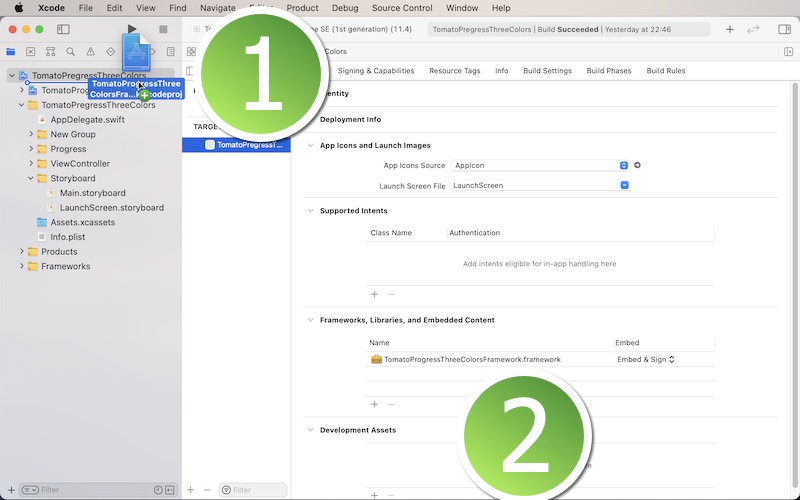
Task: Open the Build Settings tab
Action: click(x=547, y=71)
